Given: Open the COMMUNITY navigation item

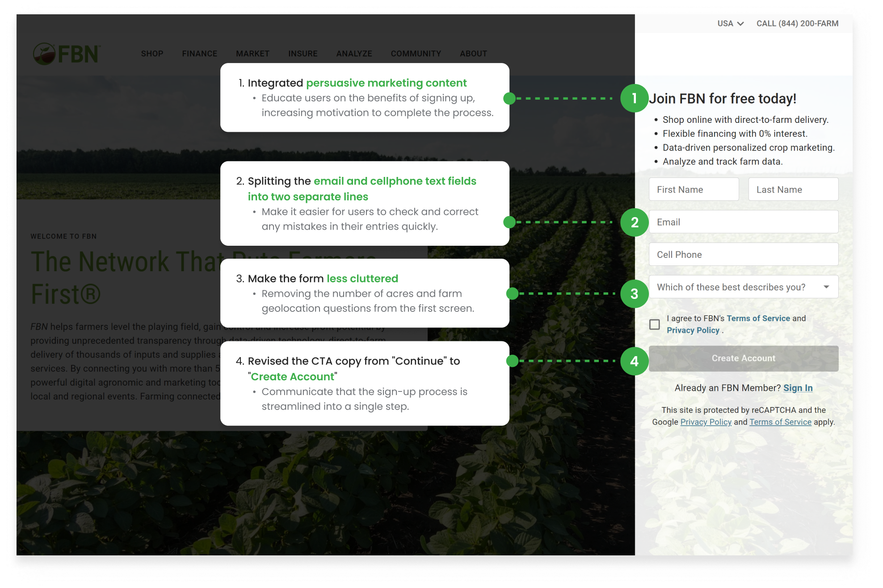Looking at the screenshot, I should click(x=416, y=54).
